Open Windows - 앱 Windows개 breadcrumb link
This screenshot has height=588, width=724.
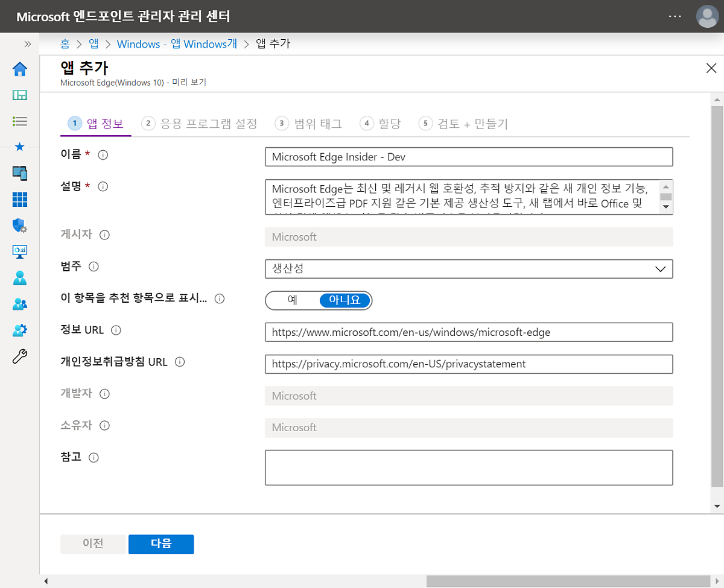click(177, 44)
